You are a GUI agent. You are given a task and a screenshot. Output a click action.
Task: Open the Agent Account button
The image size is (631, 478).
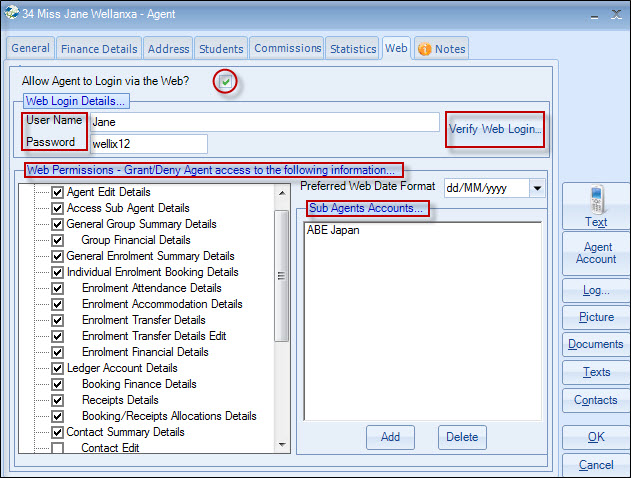tap(596, 253)
